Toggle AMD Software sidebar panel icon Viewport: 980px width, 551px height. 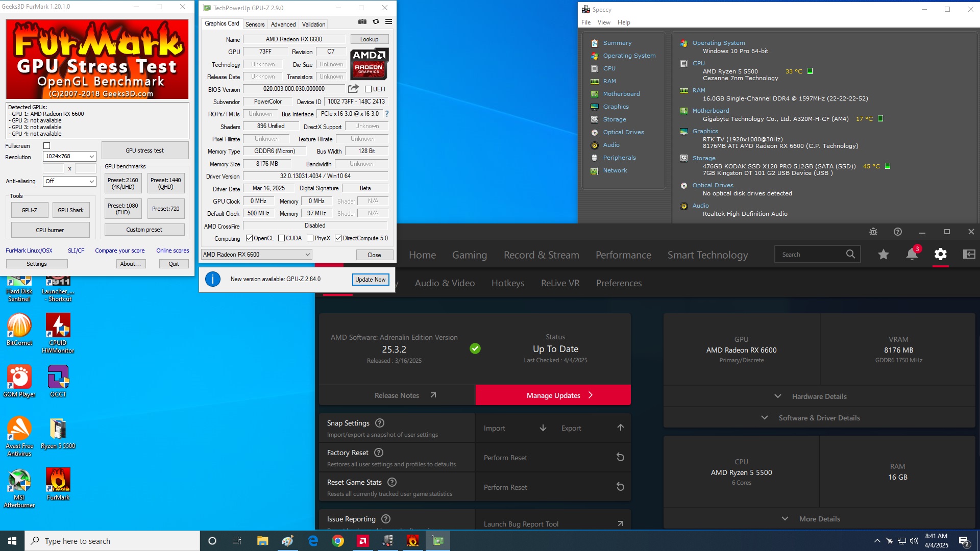969,254
